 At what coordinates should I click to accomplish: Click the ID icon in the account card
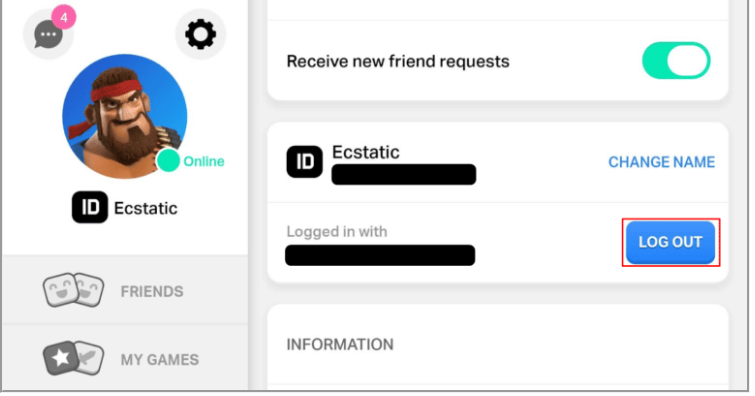click(x=304, y=162)
